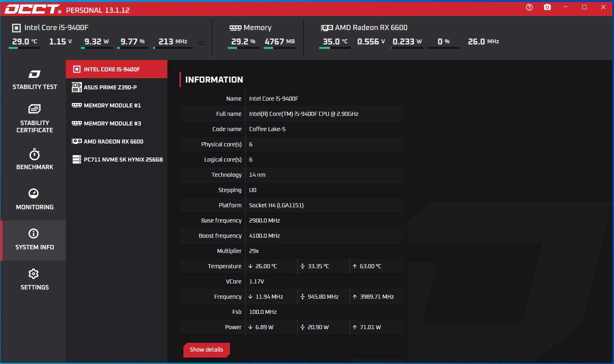Click the CPU power 9.32 W reading
Viewport: 614px width, 364px height.
click(97, 42)
